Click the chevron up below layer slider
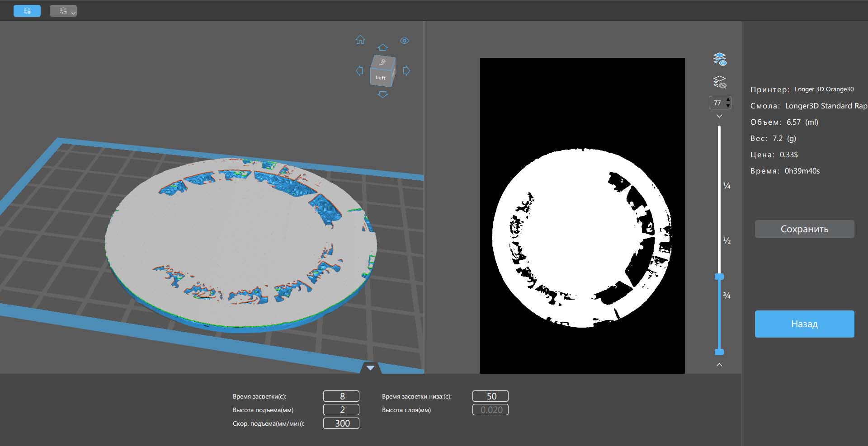This screenshot has width=868, height=446. 719,365
